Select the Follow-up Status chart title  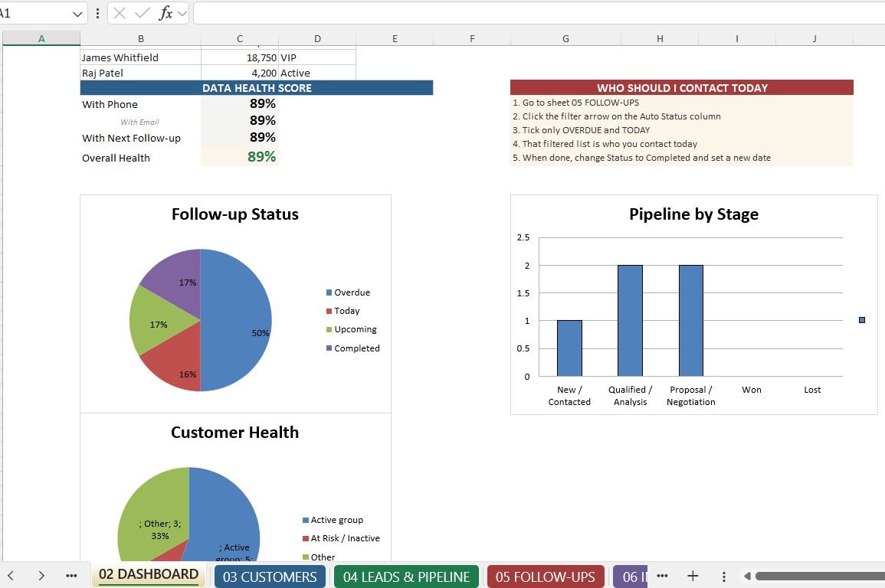coord(234,214)
